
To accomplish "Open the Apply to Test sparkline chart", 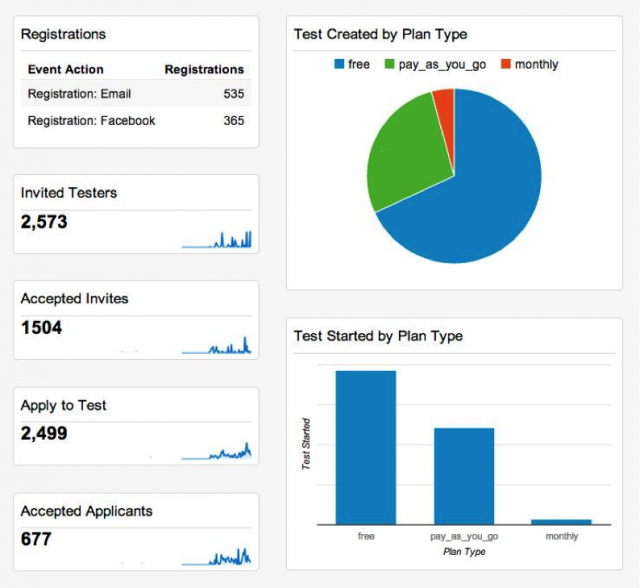I will point(217,451).
